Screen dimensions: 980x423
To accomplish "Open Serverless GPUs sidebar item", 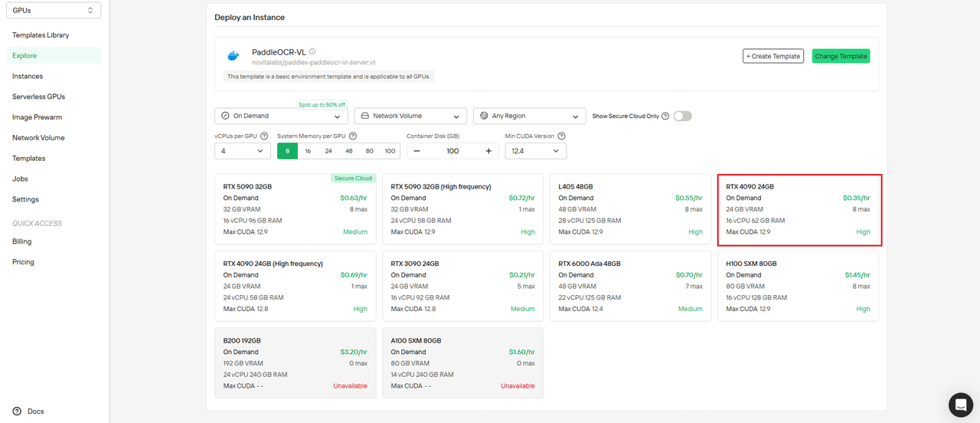I will tap(38, 97).
